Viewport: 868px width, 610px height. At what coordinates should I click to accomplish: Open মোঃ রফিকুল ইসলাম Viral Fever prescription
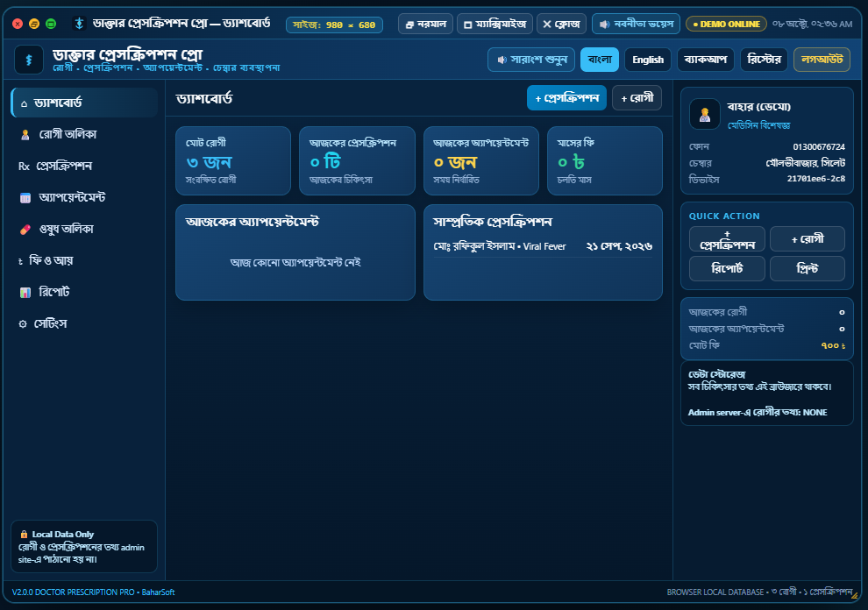point(543,246)
